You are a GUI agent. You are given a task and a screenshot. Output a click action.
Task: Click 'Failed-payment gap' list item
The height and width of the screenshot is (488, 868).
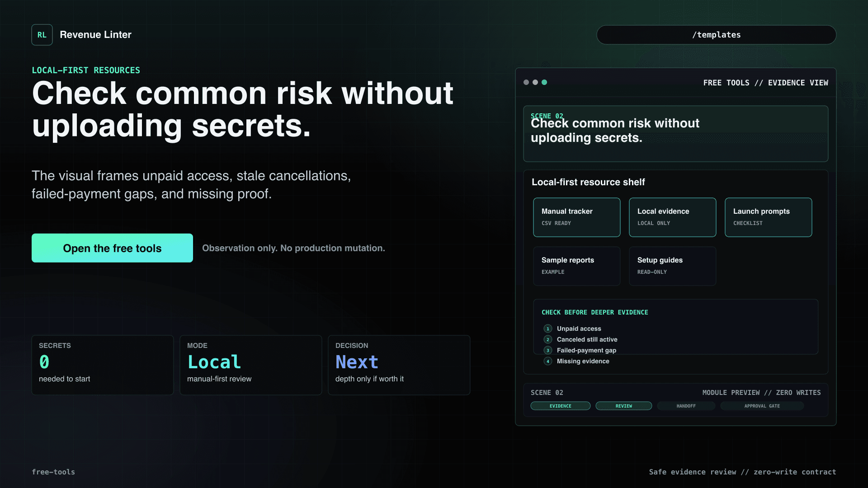[587, 350]
